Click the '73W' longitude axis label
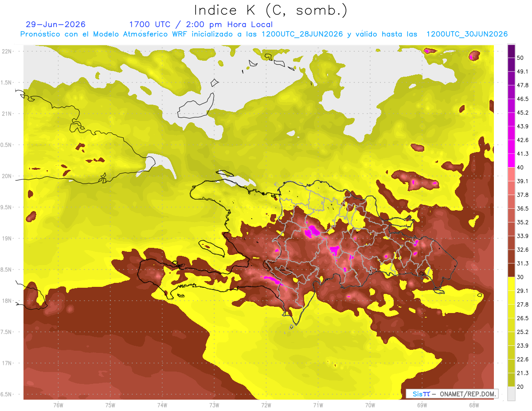The image size is (532, 411). [214, 405]
